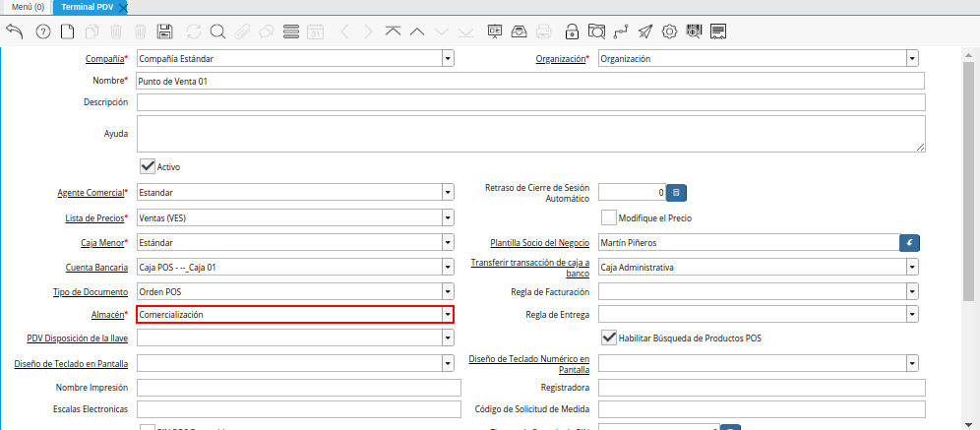Click into the Descripción text field
Viewport: 980px width, 430px height.
point(530,102)
